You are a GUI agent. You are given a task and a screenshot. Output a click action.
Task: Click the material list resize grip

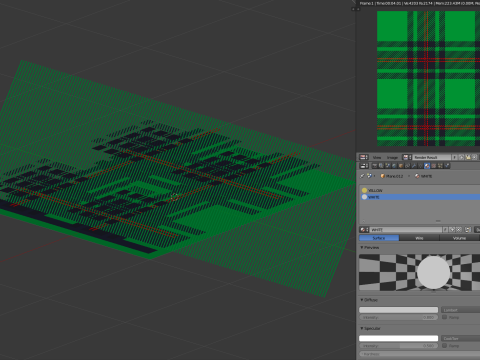[438, 221]
